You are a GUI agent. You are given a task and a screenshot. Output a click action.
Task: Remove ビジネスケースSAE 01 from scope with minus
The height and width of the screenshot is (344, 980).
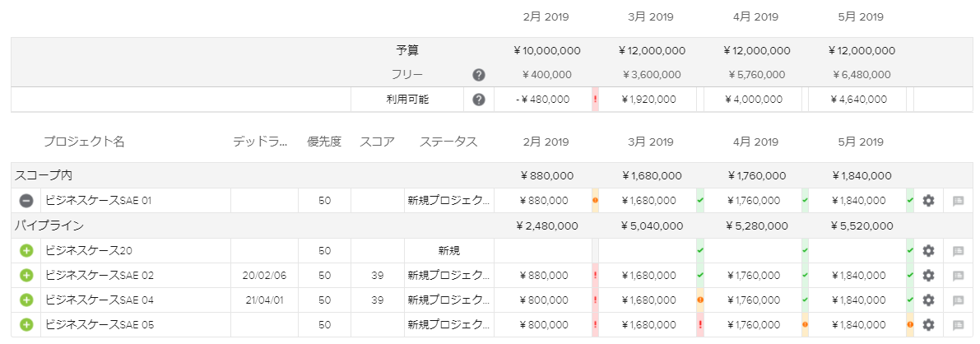pos(26,201)
